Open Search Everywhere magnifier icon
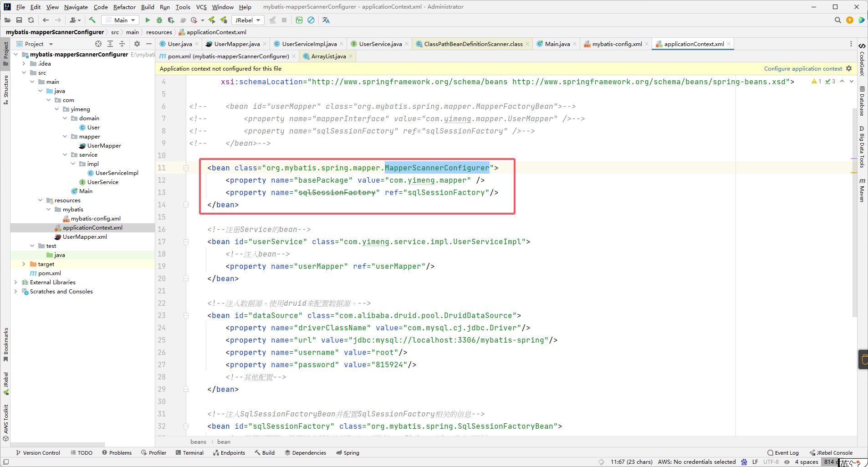868x467 pixels. [x=837, y=20]
